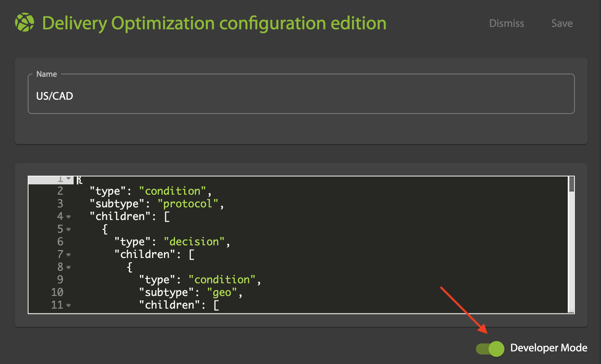Viewport: 601px width, 364px height.
Task: Click the Delivery Optimization configuration edition heading
Action: click(x=214, y=23)
